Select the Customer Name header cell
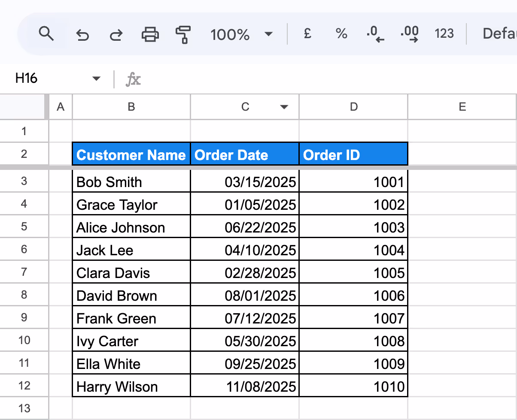The image size is (517, 420). pyautogui.click(x=131, y=153)
